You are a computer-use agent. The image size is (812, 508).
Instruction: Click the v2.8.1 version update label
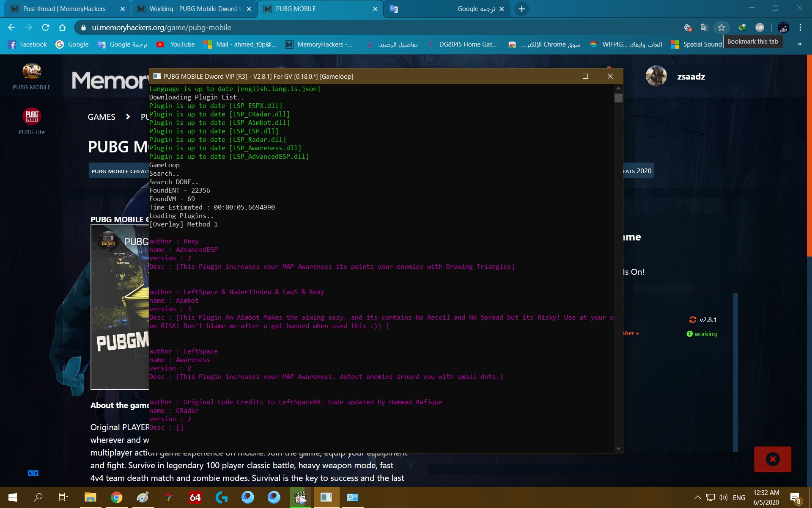tap(703, 320)
